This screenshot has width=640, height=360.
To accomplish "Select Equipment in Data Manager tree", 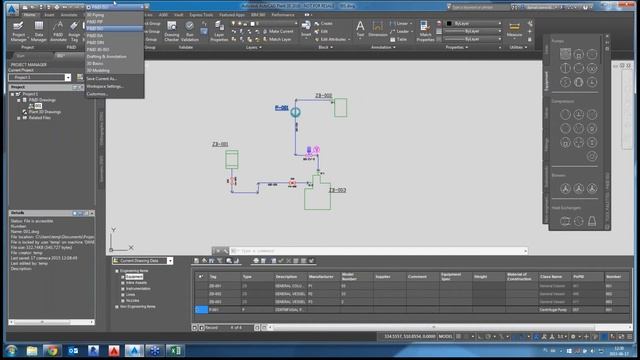I will click(134, 276).
